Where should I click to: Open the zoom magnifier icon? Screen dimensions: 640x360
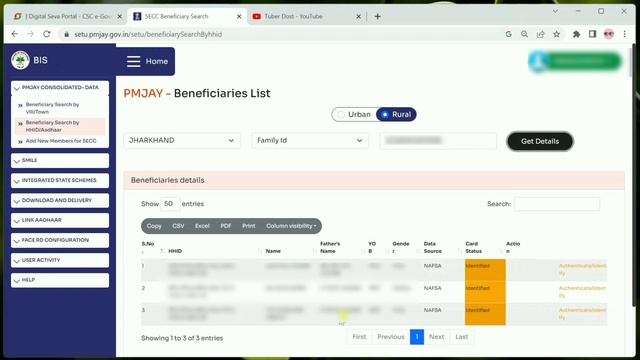[524, 34]
